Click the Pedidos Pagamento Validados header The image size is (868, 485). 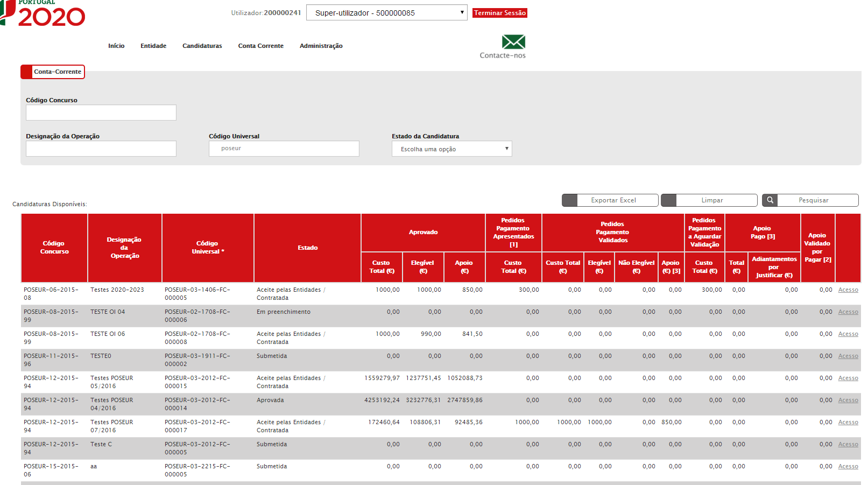point(613,233)
